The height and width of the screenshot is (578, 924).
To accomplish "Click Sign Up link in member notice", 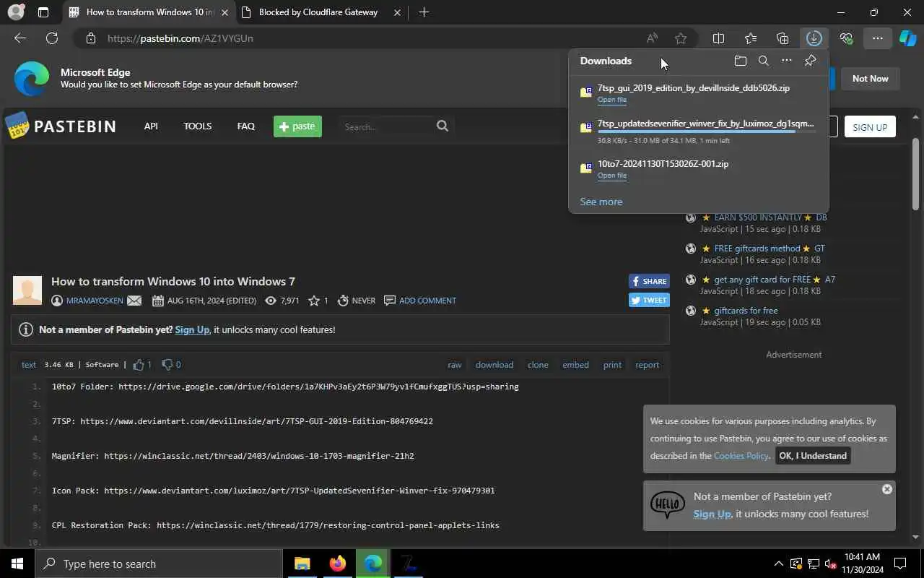I will pyautogui.click(x=192, y=329).
